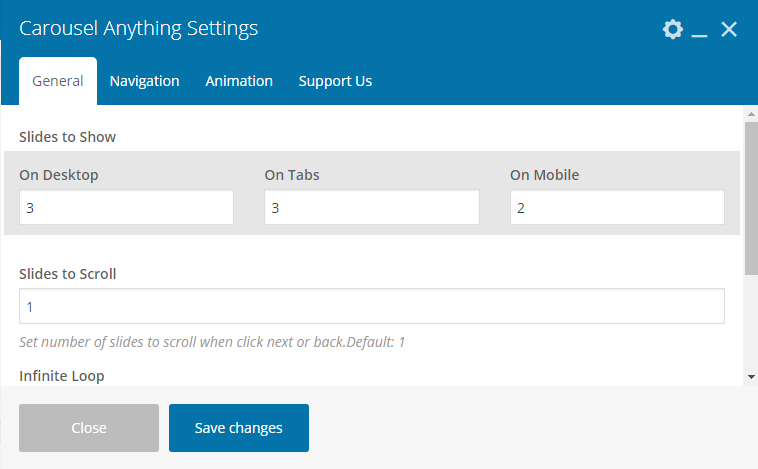Click the Slides to Show heading
Viewport: 758px width, 469px height.
click(68, 136)
